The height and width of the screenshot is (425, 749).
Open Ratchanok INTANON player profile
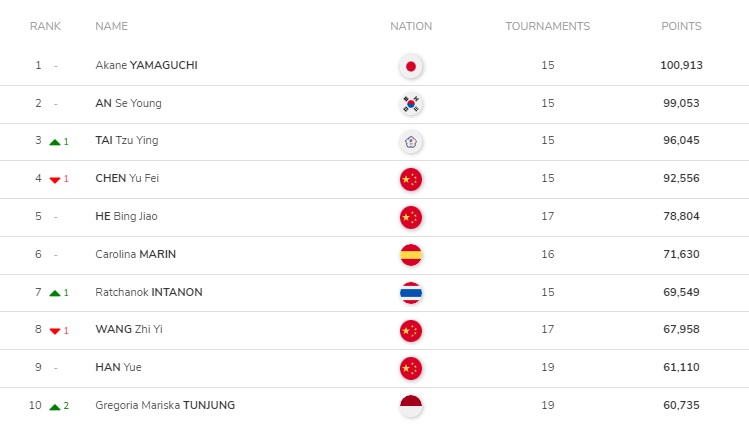(x=149, y=292)
